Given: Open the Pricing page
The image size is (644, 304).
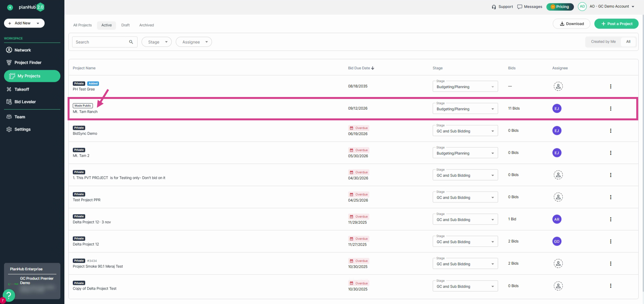Looking at the screenshot, I should (x=560, y=7).
